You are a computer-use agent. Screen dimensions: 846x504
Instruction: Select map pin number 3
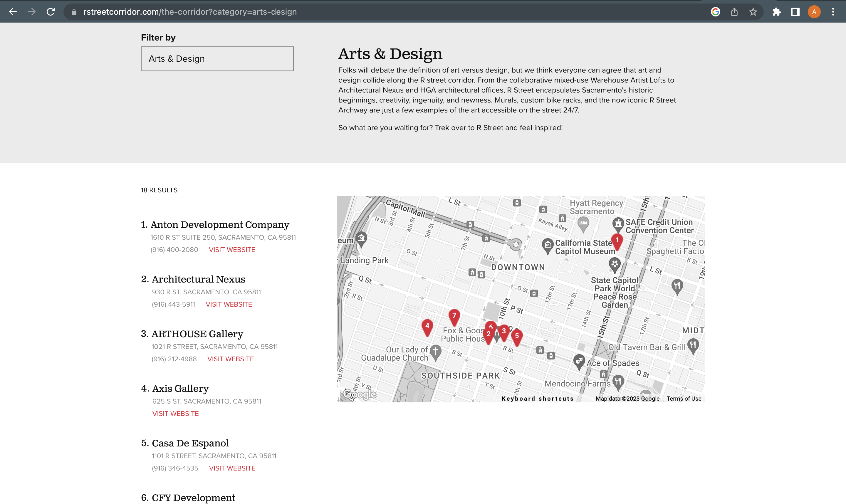click(x=504, y=332)
